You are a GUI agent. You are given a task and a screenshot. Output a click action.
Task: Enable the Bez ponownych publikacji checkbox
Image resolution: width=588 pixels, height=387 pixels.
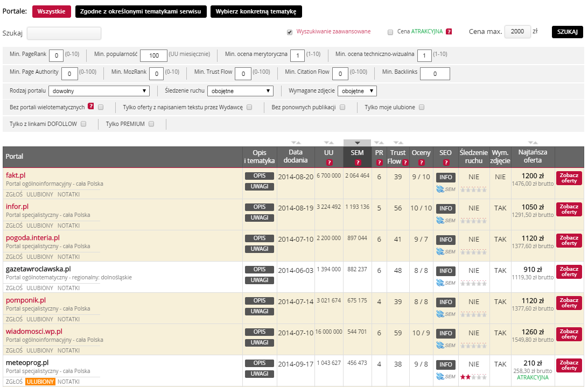click(342, 107)
